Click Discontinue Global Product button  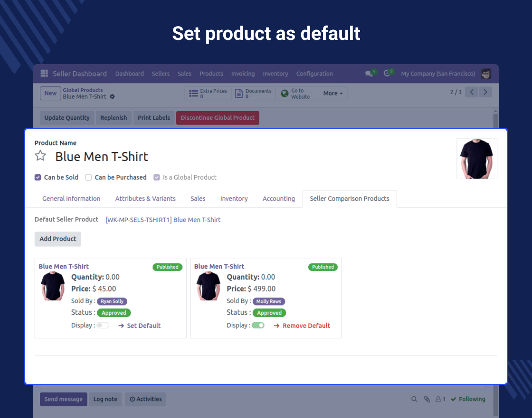pos(218,118)
